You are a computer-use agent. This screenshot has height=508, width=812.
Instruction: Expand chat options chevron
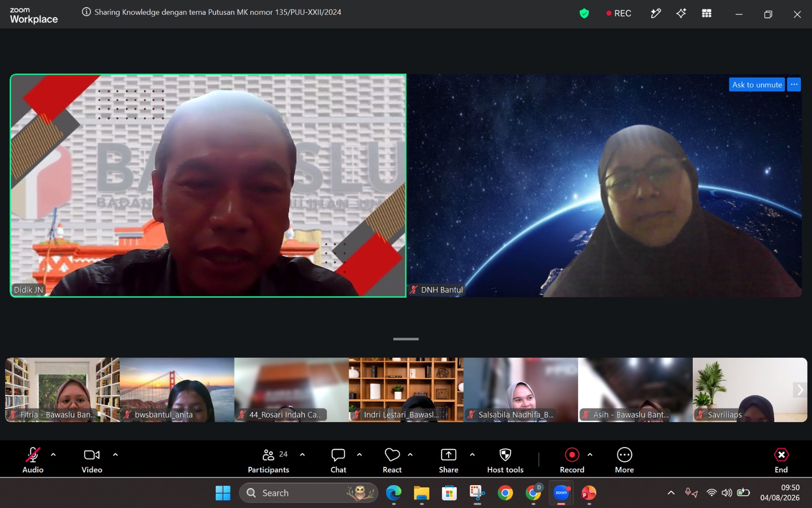[x=359, y=455]
